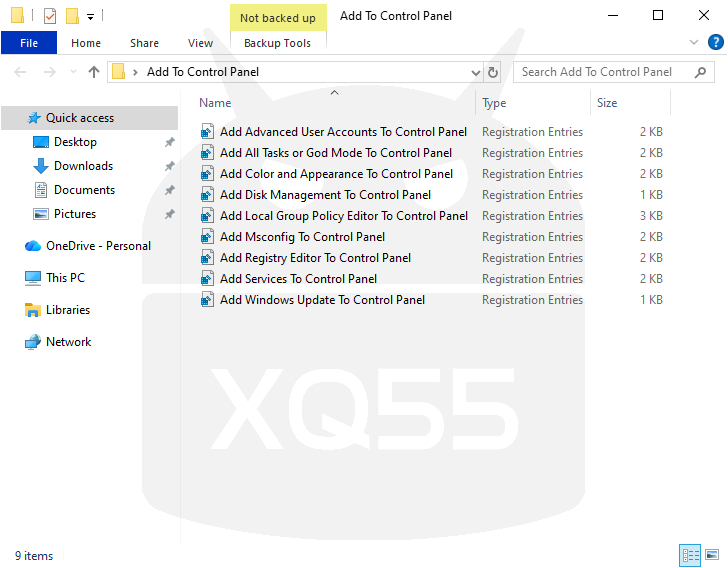This screenshot has width=728, height=568.
Task: Open the Backup Tools tab
Action: coord(277,43)
